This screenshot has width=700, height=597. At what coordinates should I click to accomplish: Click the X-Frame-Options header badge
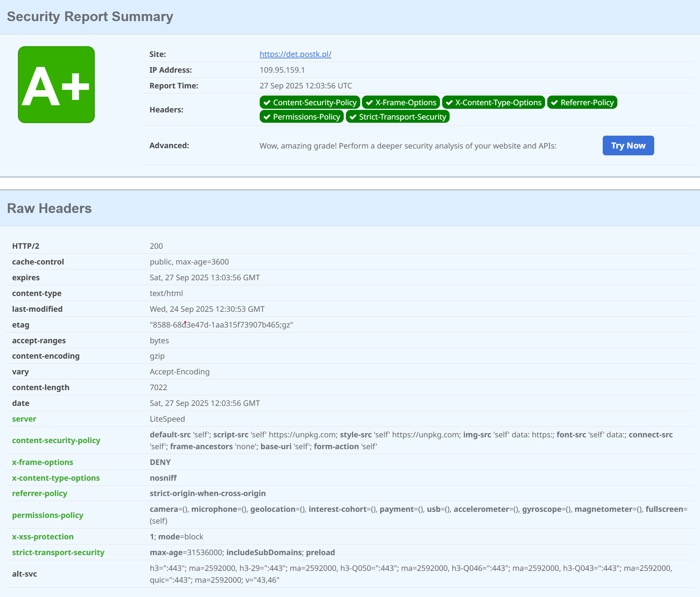[x=401, y=102]
